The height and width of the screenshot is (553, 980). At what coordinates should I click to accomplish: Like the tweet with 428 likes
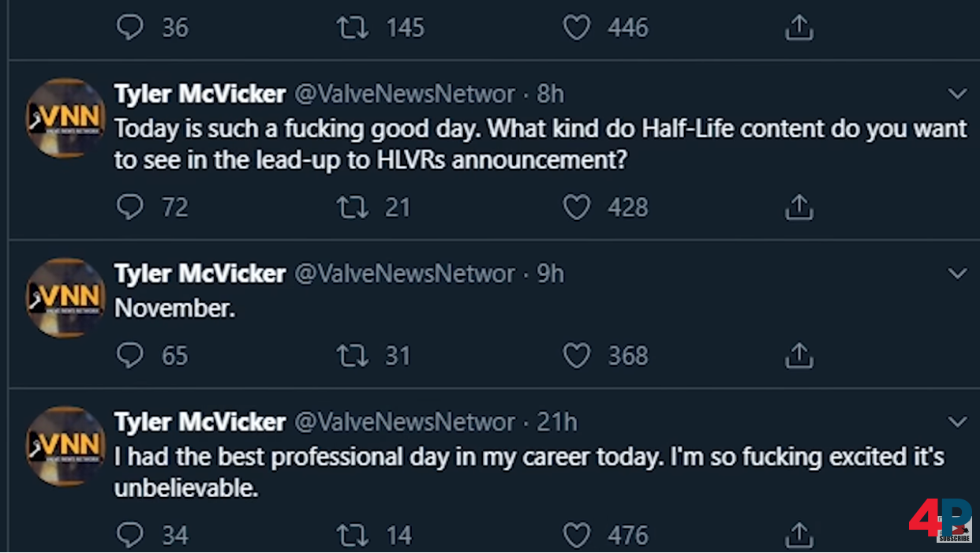click(x=577, y=207)
